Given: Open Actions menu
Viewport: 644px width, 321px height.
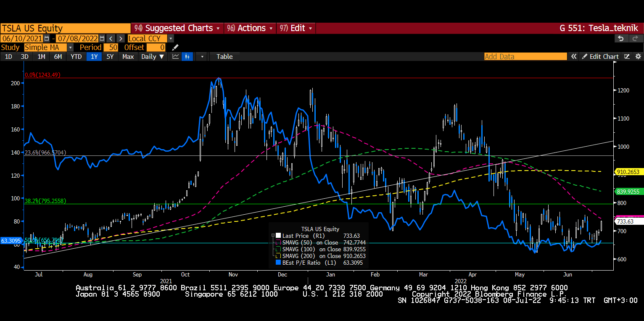Looking at the screenshot, I should 250,28.
